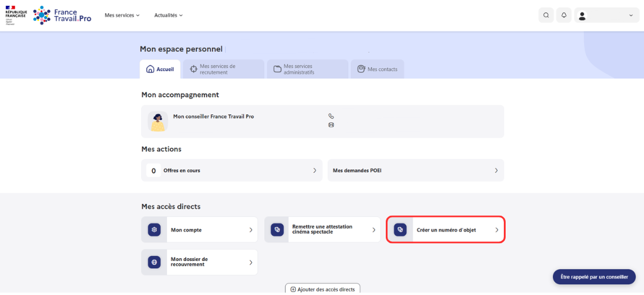
Task: Click the gear icon of Mon compte
Action: pyautogui.click(x=154, y=230)
